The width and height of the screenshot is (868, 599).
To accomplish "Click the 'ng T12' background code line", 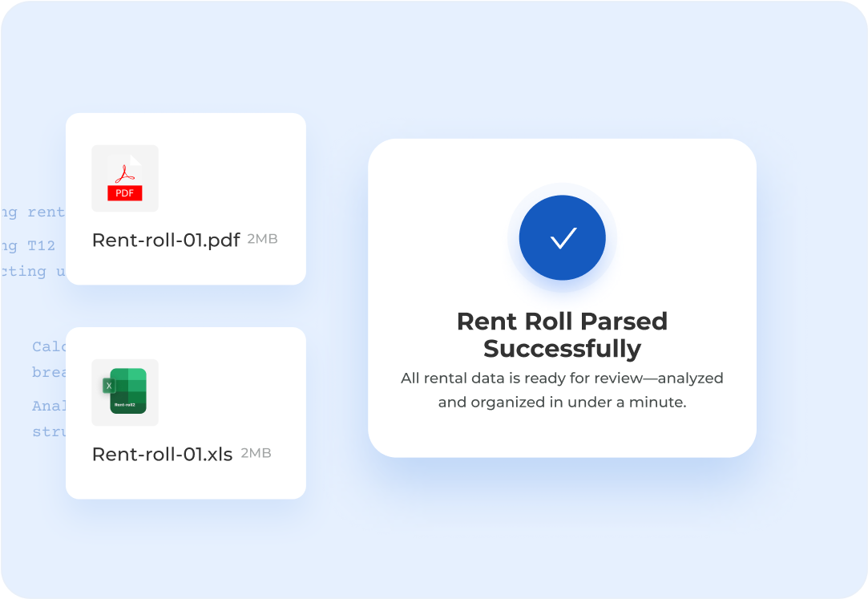I will pyautogui.click(x=28, y=245).
